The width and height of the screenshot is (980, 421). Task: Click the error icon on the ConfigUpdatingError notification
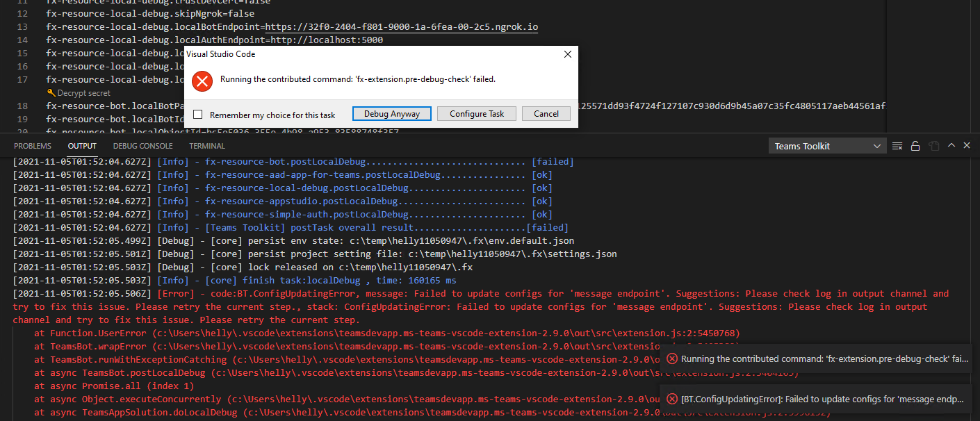pyautogui.click(x=672, y=399)
